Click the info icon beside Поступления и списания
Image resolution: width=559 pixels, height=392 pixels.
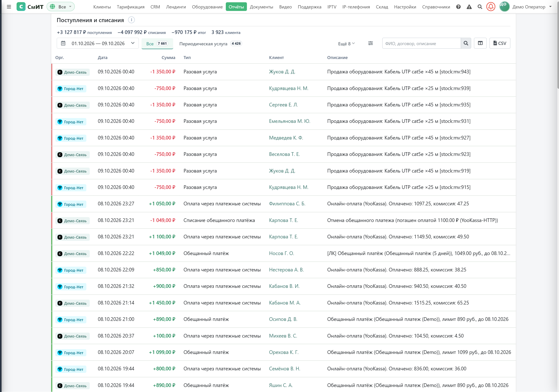[x=131, y=20]
